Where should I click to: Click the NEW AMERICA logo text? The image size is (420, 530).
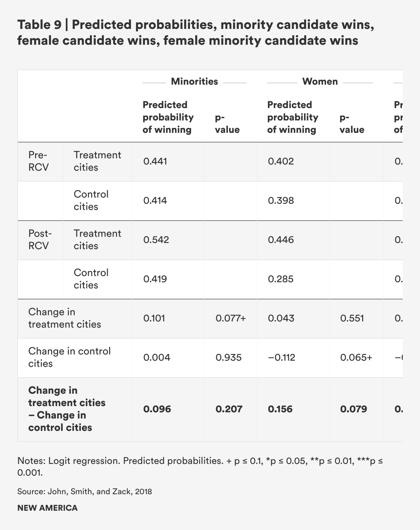[48, 508]
